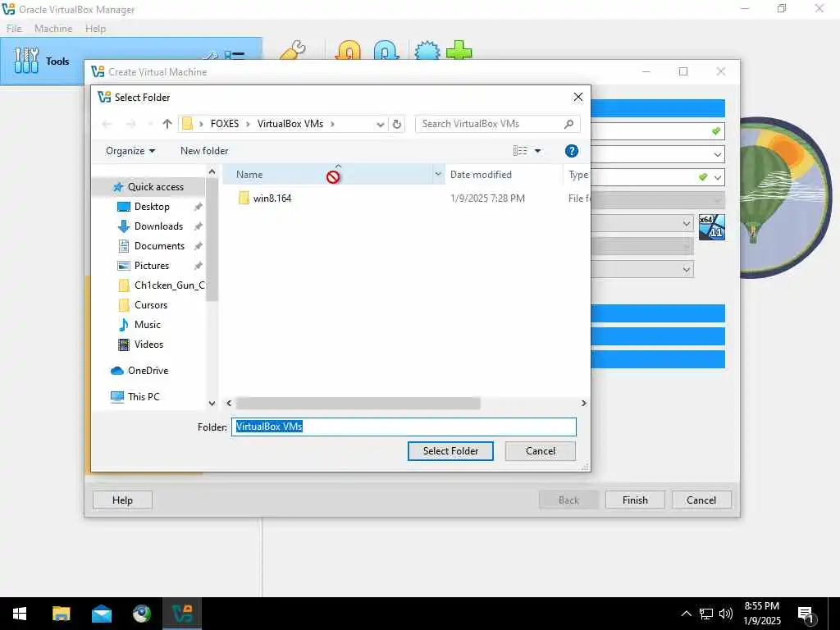Click Help button in Create Virtual Machine
Image resolution: width=840 pixels, height=630 pixels.
pyautogui.click(x=122, y=500)
